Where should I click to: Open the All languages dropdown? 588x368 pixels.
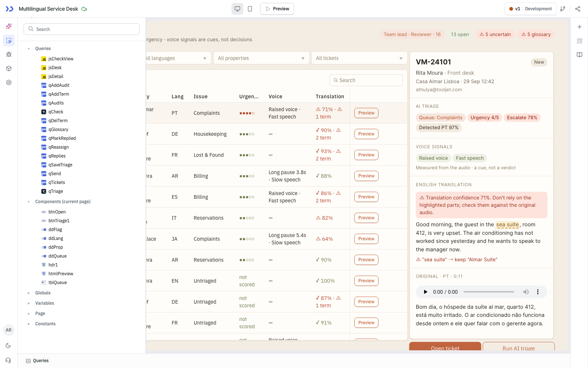pos(179,58)
